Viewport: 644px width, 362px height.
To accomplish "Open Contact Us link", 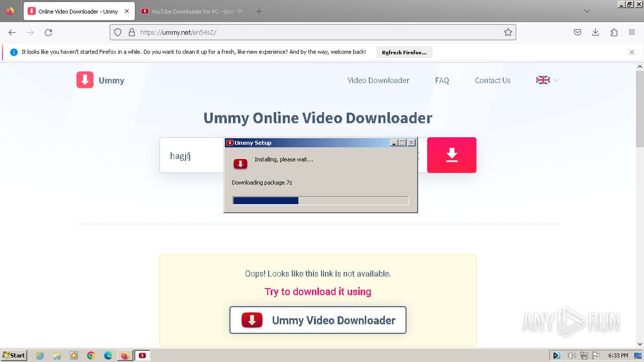I will 493,80.
